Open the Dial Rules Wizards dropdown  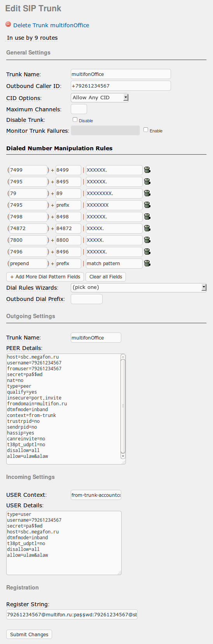[x=138, y=287]
